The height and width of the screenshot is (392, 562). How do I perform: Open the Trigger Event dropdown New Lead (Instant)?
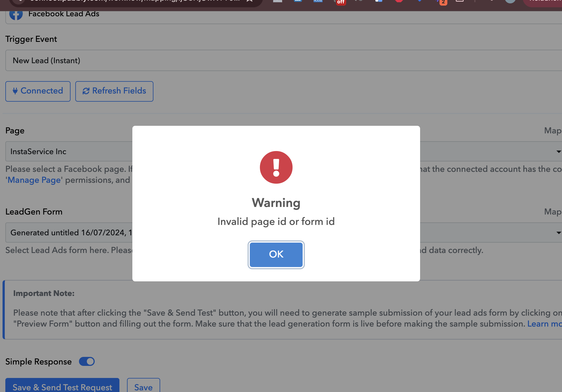pyautogui.click(x=284, y=60)
